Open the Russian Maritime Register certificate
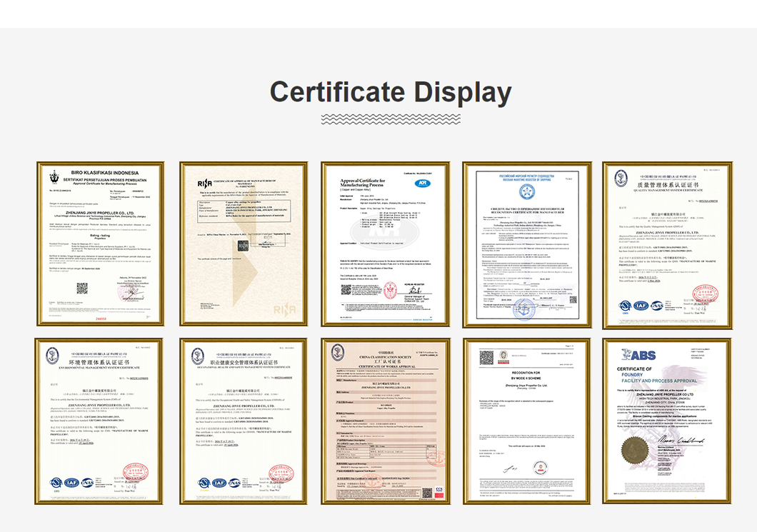Viewport: 757px width, 532px height. pos(527,244)
